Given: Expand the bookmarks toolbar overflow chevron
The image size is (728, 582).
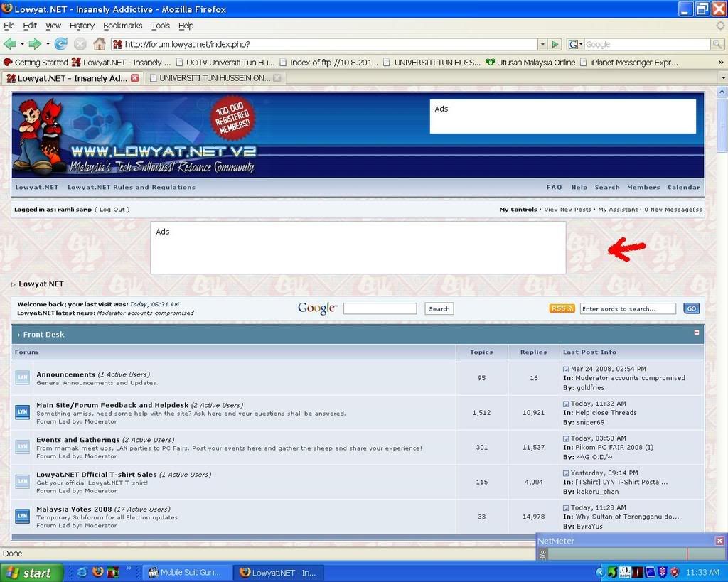Looking at the screenshot, I should coord(720,63).
